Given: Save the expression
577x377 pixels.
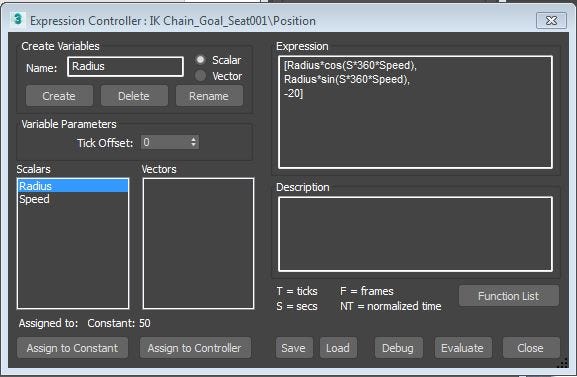Looking at the screenshot, I should (x=294, y=348).
